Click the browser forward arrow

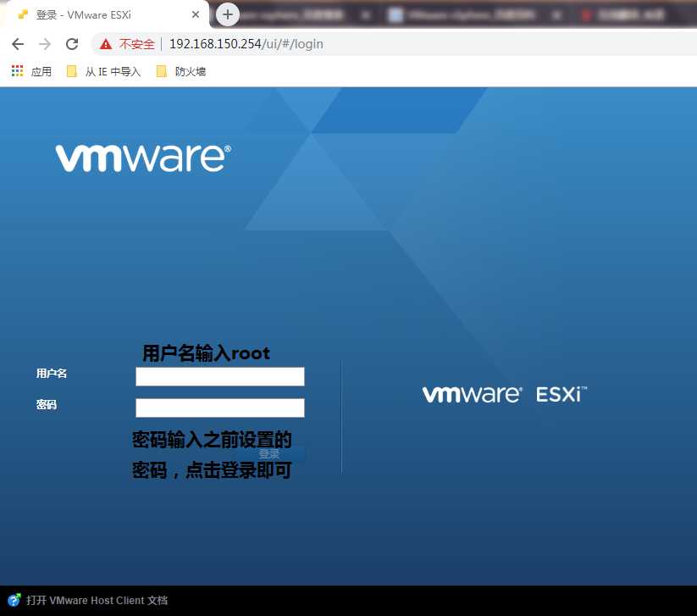click(45, 44)
